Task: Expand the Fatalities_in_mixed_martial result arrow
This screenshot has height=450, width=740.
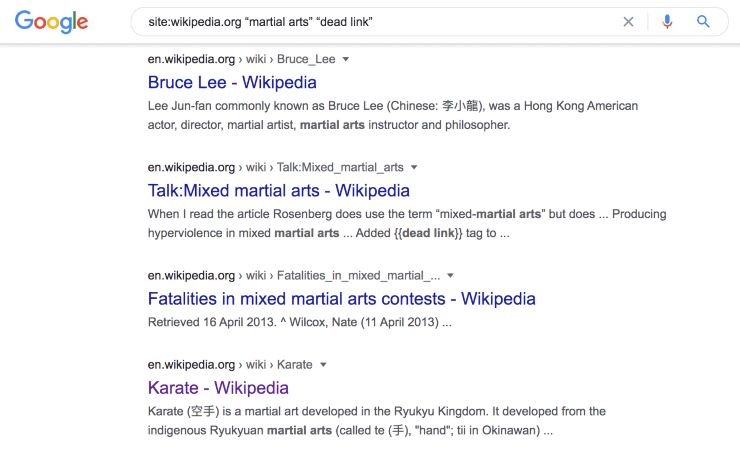Action: click(450, 275)
